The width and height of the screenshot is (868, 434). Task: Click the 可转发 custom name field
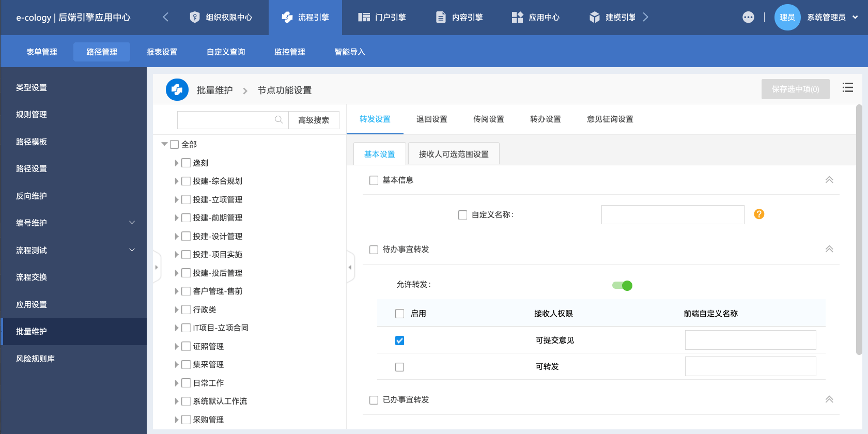pyautogui.click(x=750, y=366)
